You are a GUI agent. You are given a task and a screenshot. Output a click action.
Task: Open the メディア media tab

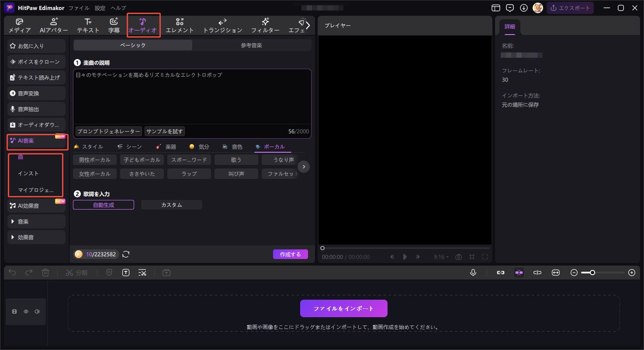[x=20, y=26]
